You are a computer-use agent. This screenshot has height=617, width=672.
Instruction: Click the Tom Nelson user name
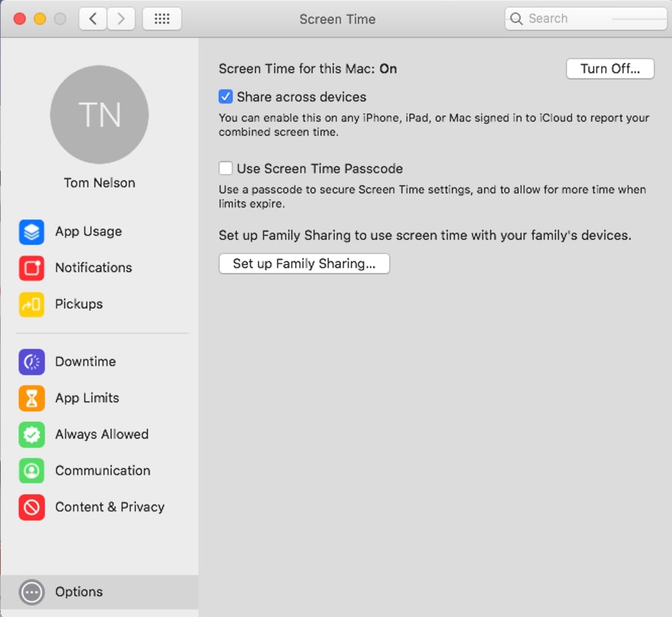tap(99, 183)
